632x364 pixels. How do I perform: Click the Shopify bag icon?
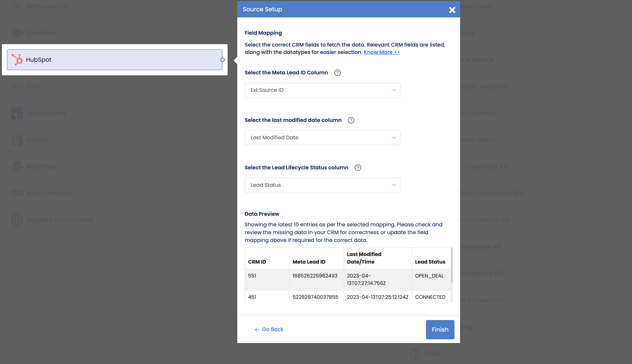[x=17, y=140]
